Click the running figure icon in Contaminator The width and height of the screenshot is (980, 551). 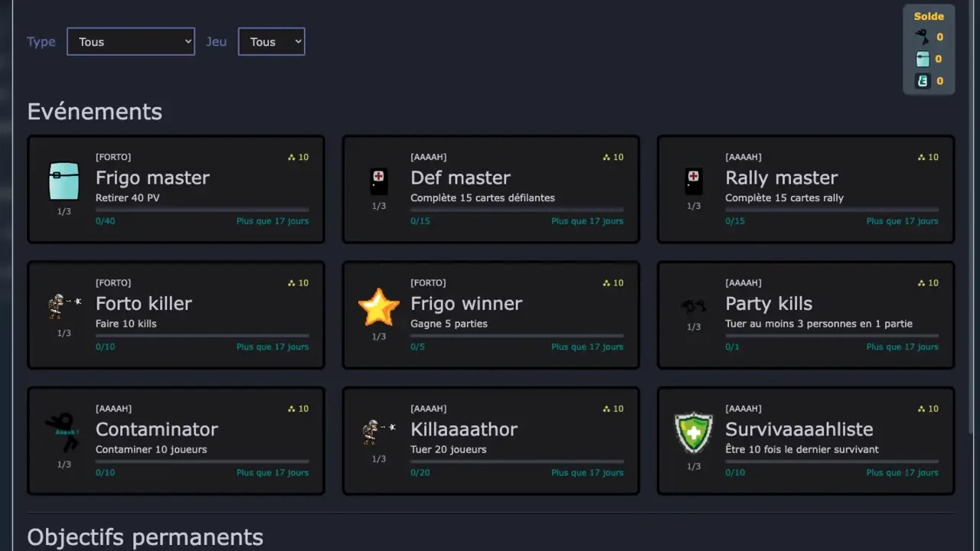click(x=64, y=432)
